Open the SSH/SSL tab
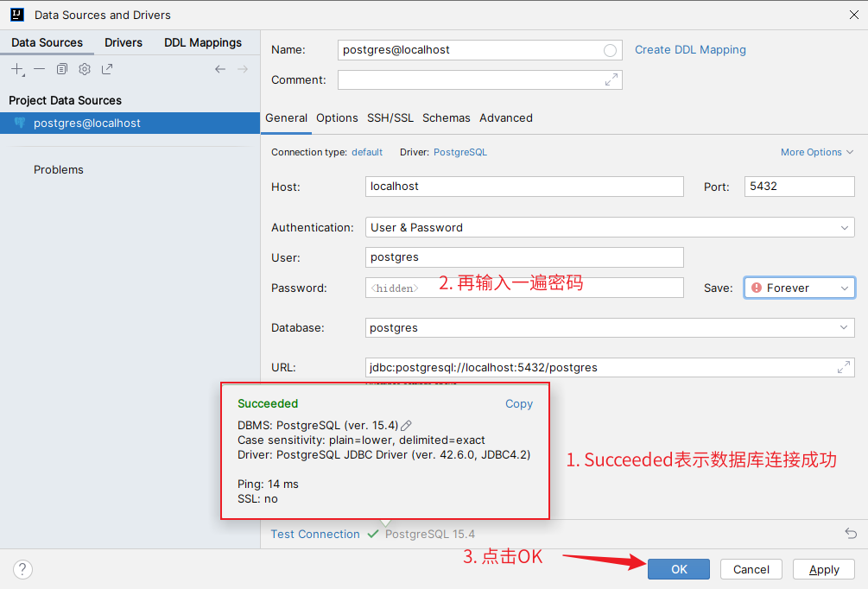 coord(390,117)
